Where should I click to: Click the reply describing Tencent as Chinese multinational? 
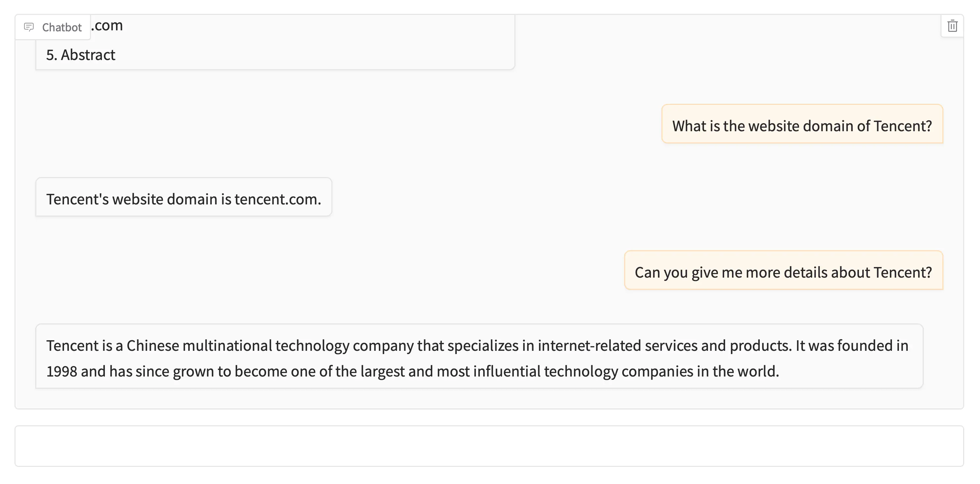point(478,358)
